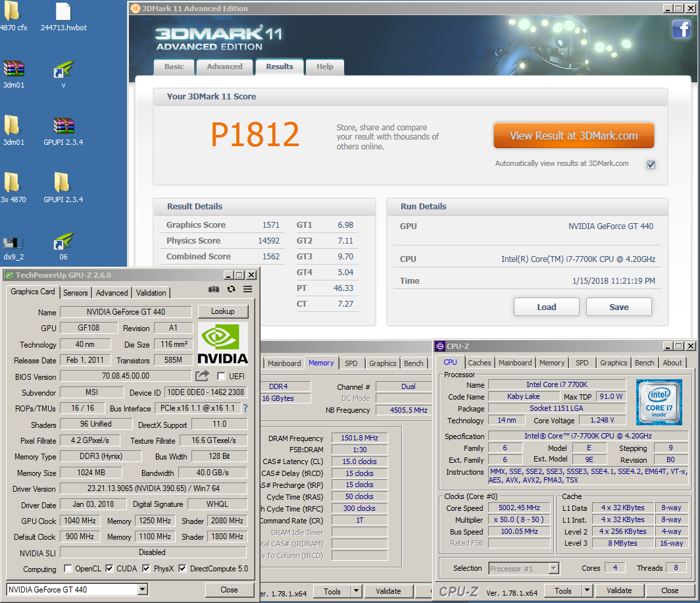The width and height of the screenshot is (700, 603).
Task: Click the GPU Clock value 1040 MHz
Action: (80, 520)
